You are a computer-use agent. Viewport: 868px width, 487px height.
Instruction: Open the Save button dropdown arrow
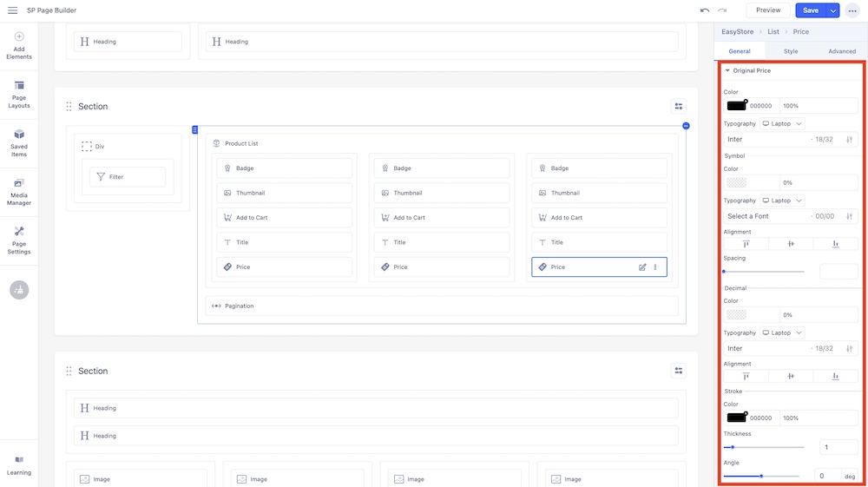833,10
